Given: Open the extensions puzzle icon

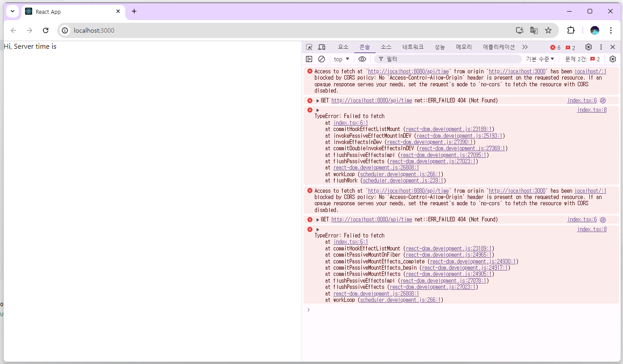Looking at the screenshot, I should [571, 30].
